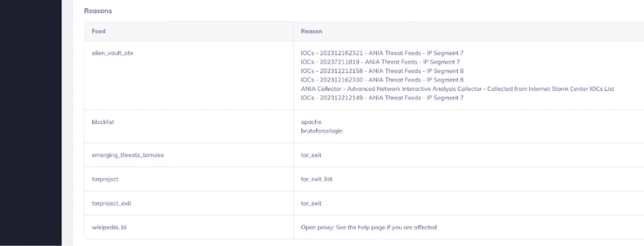Open the wikipedia_bl feed
644x246 pixels.
[x=106, y=227]
